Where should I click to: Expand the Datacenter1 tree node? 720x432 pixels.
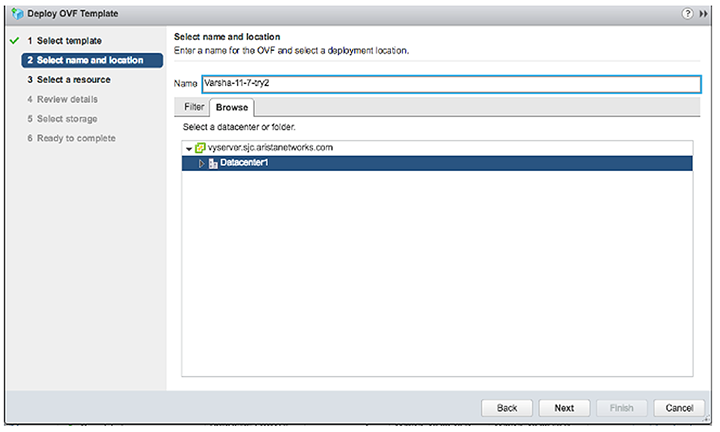tap(201, 163)
